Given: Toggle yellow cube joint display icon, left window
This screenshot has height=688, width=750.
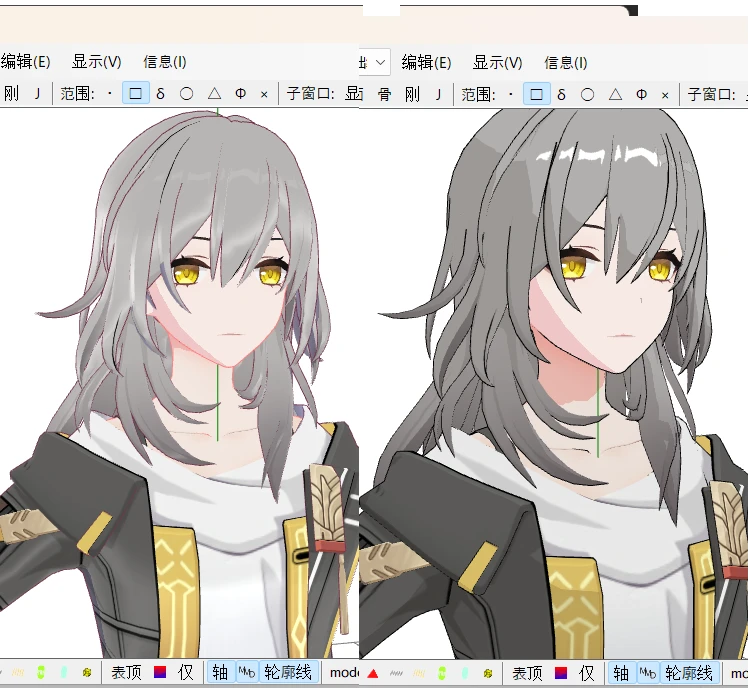Looking at the screenshot, I should click(x=87, y=673).
